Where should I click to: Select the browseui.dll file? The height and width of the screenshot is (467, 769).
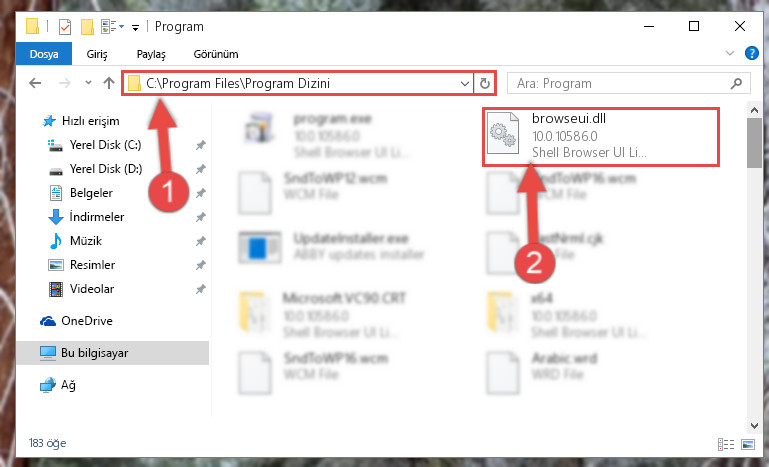click(x=600, y=136)
